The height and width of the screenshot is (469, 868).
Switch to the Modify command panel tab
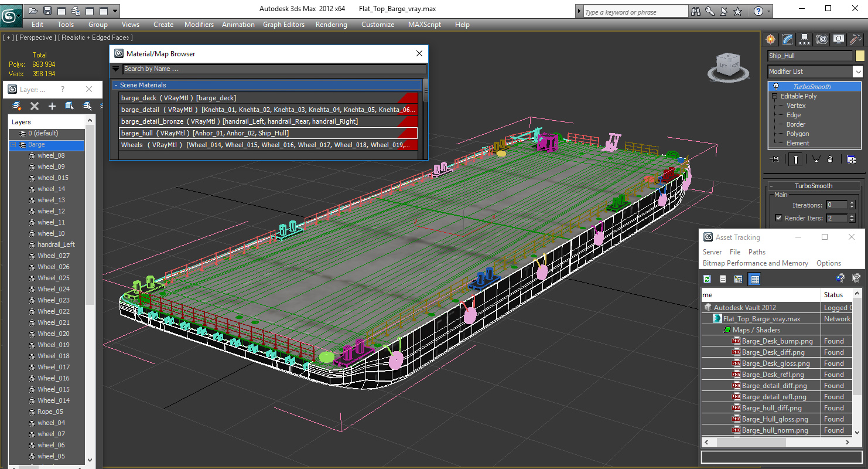(787, 39)
